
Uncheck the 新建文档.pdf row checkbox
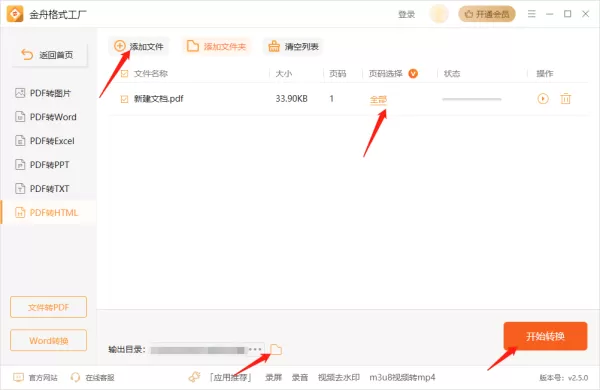pyautogui.click(x=124, y=99)
